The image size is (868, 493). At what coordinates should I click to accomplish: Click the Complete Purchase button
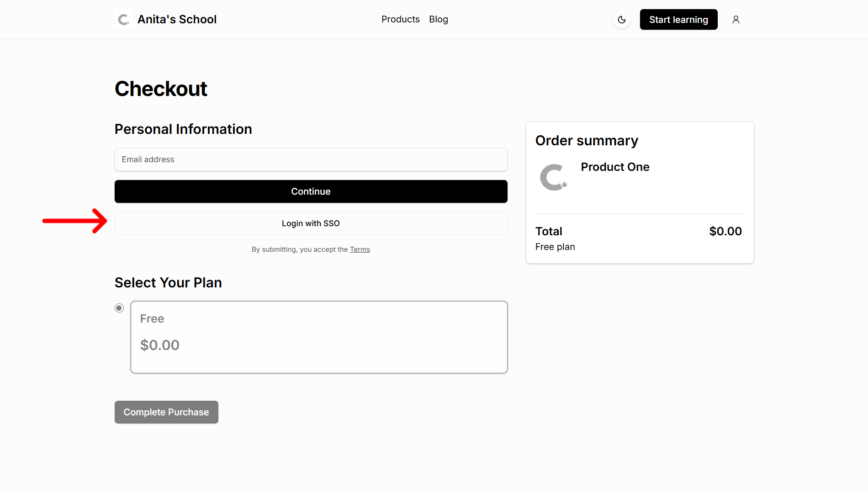pyautogui.click(x=166, y=412)
